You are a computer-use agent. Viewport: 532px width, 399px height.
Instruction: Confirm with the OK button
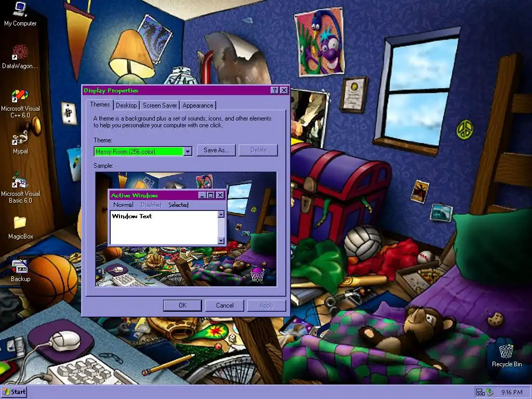(x=182, y=305)
